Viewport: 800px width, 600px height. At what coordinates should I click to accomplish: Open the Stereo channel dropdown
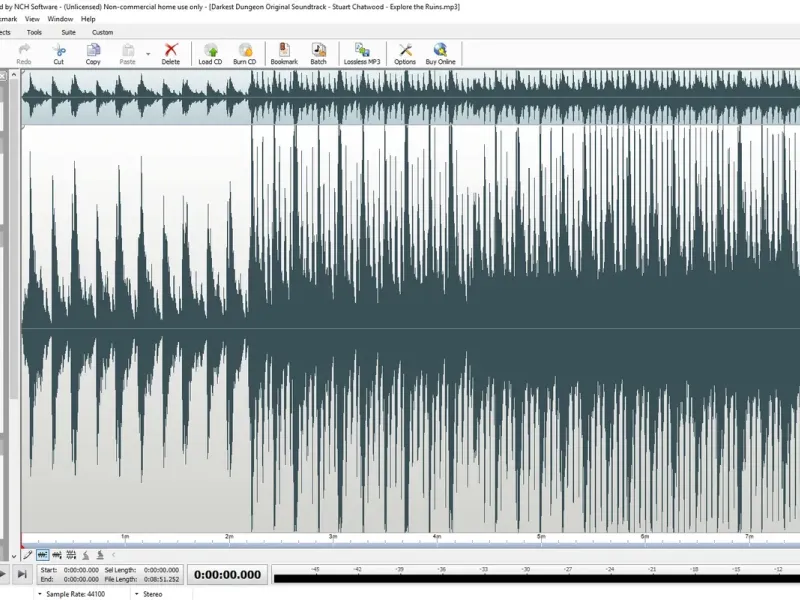click(x=148, y=594)
